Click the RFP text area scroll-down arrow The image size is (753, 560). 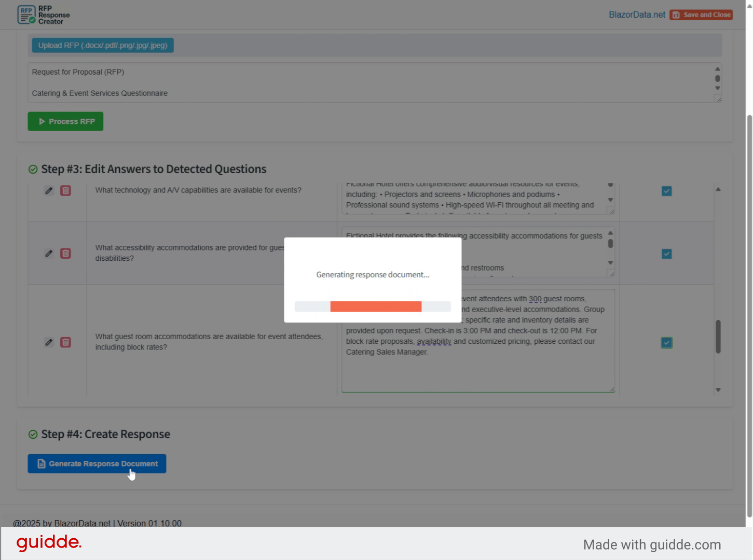tap(718, 88)
